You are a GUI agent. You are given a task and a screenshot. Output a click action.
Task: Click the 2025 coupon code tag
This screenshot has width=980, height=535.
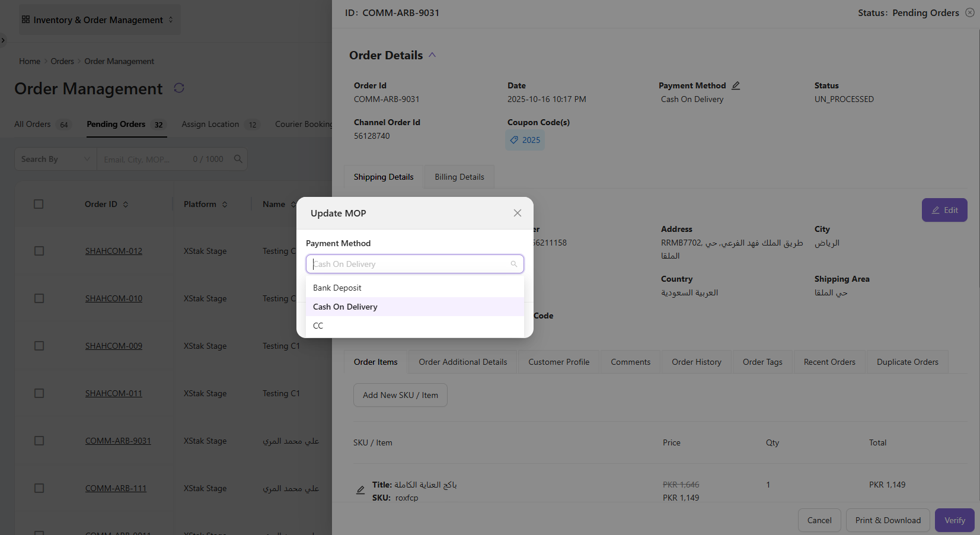pos(525,140)
